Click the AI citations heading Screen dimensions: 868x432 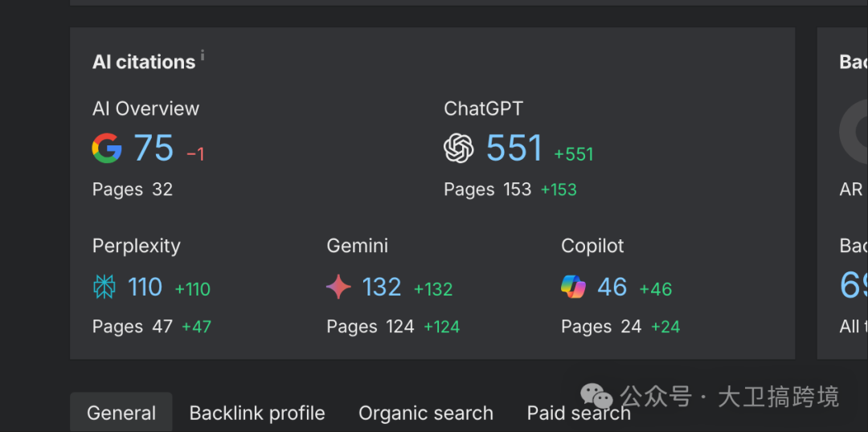(x=144, y=62)
